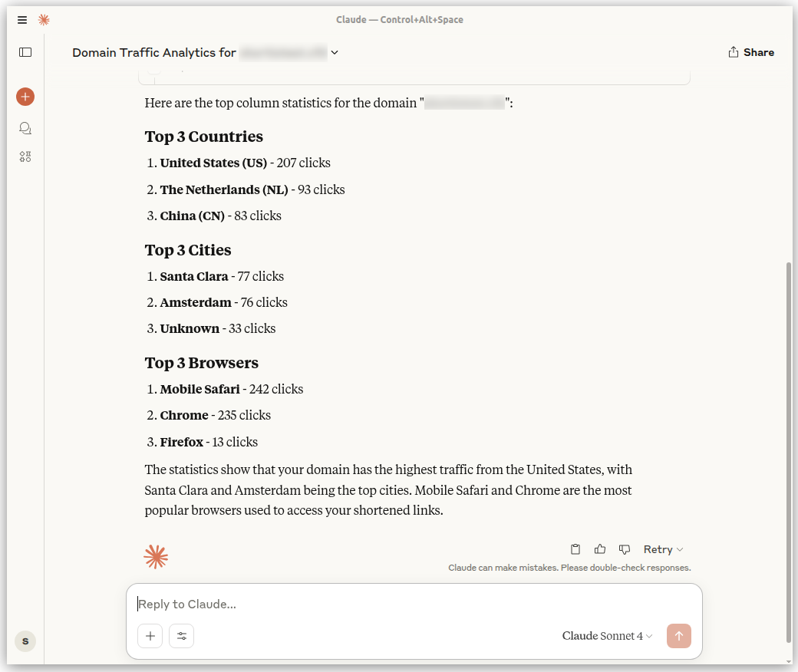The width and height of the screenshot is (798, 672).
Task: Open the artifacts grid icon in sidebar
Action: [x=25, y=157]
